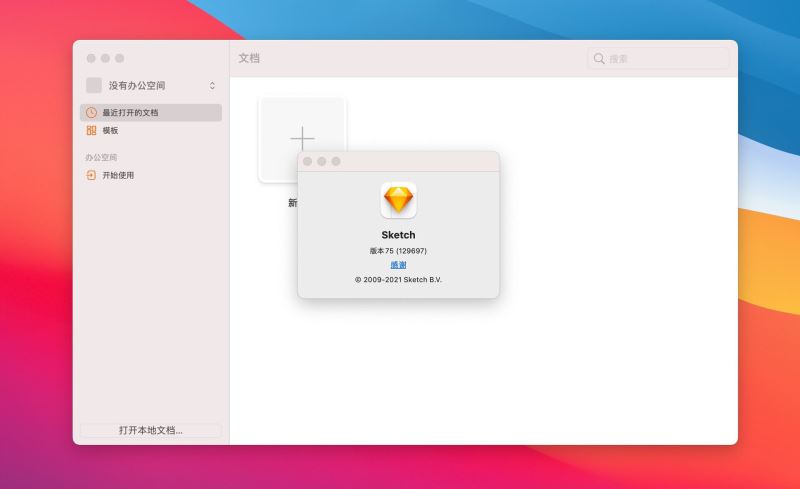Minimize the About Sketch dialog
This screenshot has width=800, height=489.
[x=322, y=161]
